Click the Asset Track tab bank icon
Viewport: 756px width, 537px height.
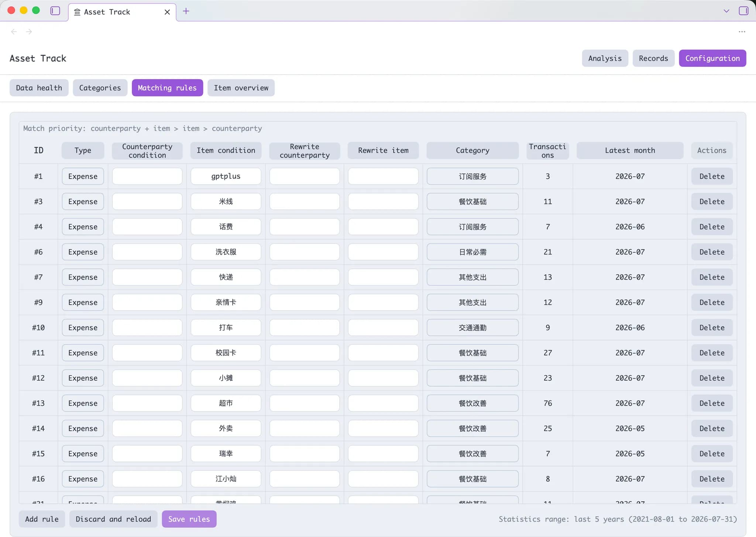click(77, 12)
